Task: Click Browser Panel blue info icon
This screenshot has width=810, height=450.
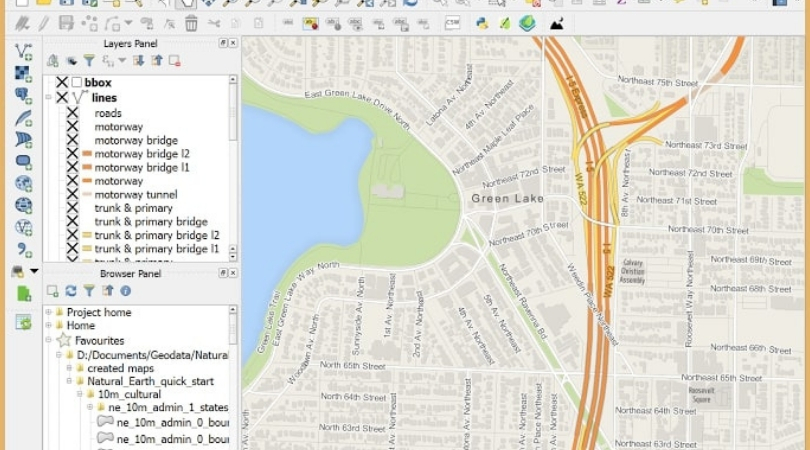Action: click(x=126, y=291)
